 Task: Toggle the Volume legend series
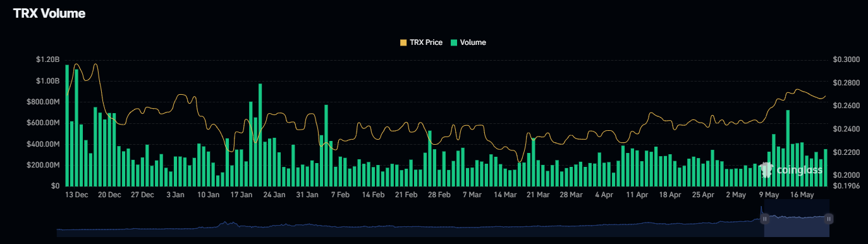point(468,42)
